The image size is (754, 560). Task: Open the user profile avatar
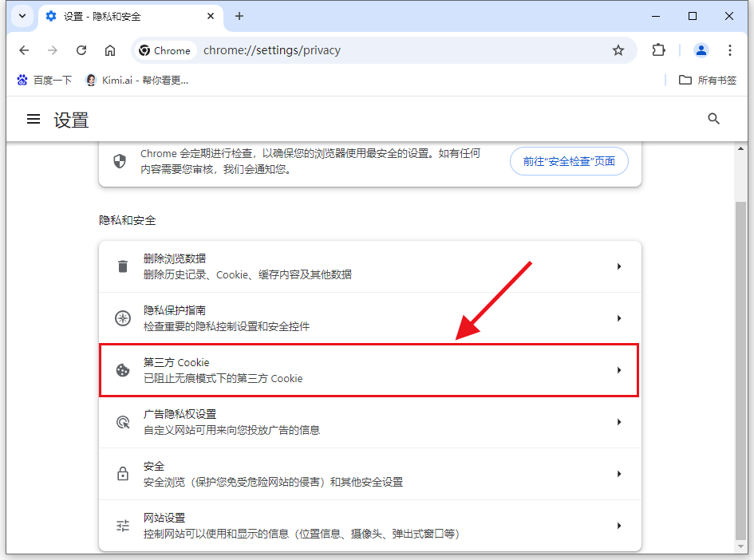coord(701,50)
